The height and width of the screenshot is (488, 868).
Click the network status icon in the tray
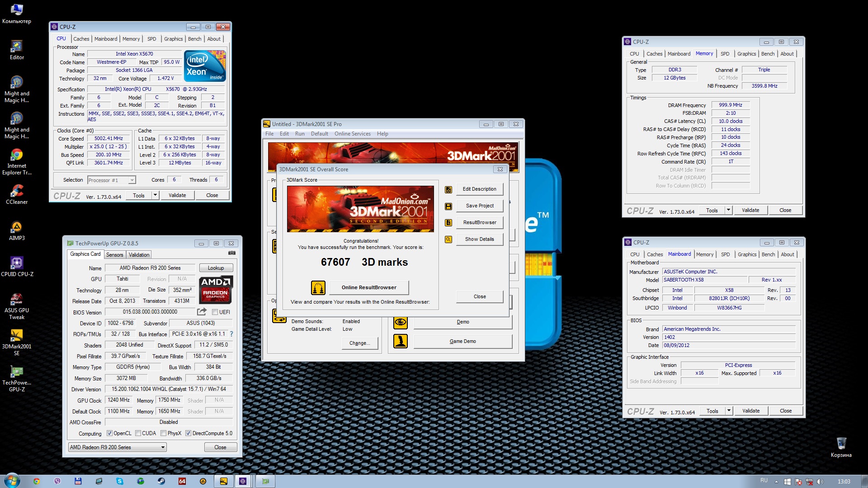pyautogui.click(x=809, y=482)
